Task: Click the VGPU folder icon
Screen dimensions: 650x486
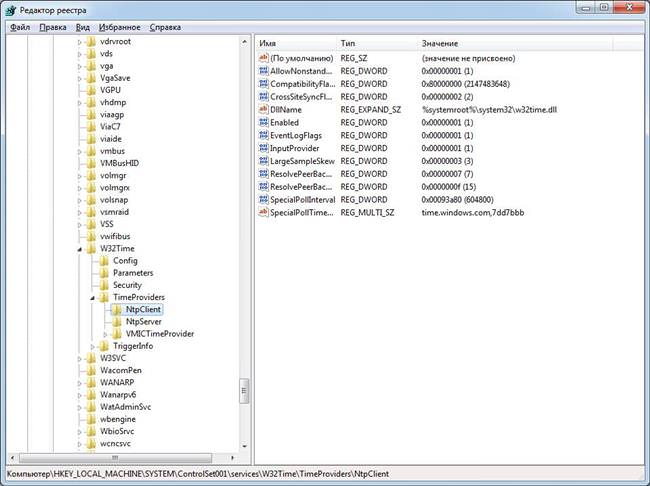Action: pyautogui.click(x=91, y=90)
